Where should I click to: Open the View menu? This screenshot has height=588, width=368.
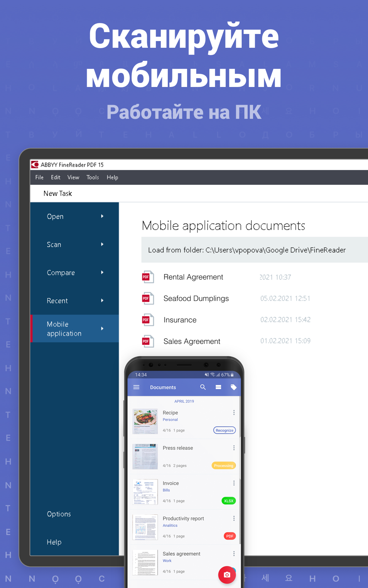tap(73, 177)
